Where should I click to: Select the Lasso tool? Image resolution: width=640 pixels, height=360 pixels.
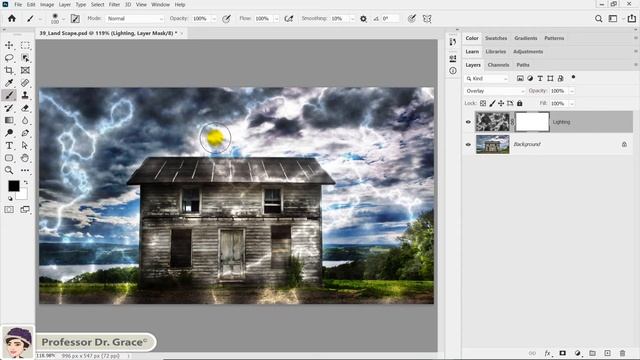coord(9,58)
